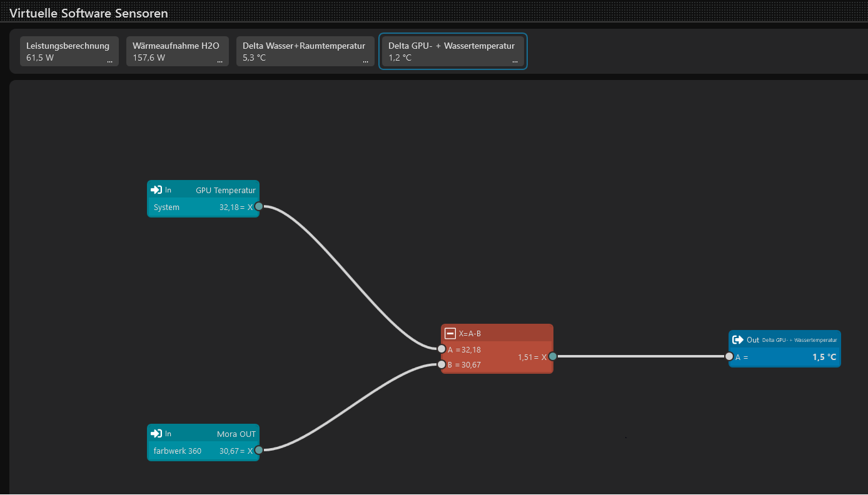
Task: Open the options menu of Delta GPU- + Wassertemperatur sensor
Action: pos(515,61)
